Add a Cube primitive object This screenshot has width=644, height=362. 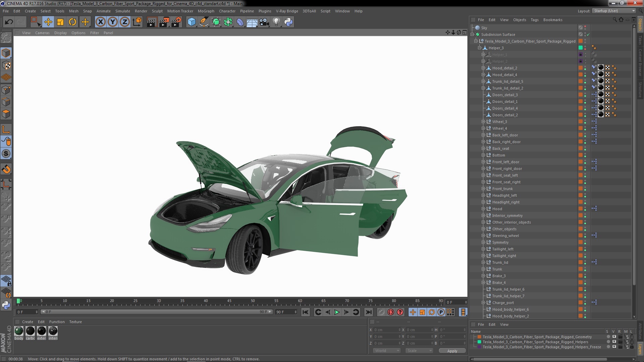pyautogui.click(x=192, y=22)
